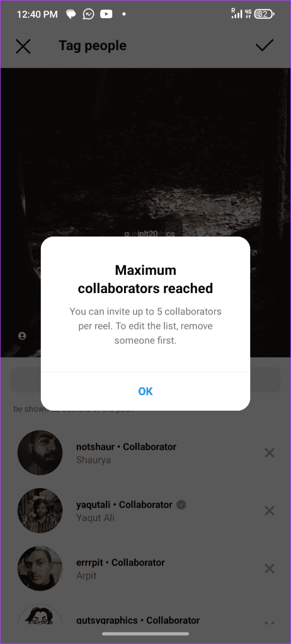Open the YouTube notification icon
This screenshot has width=291, height=644.
pyautogui.click(x=106, y=14)
